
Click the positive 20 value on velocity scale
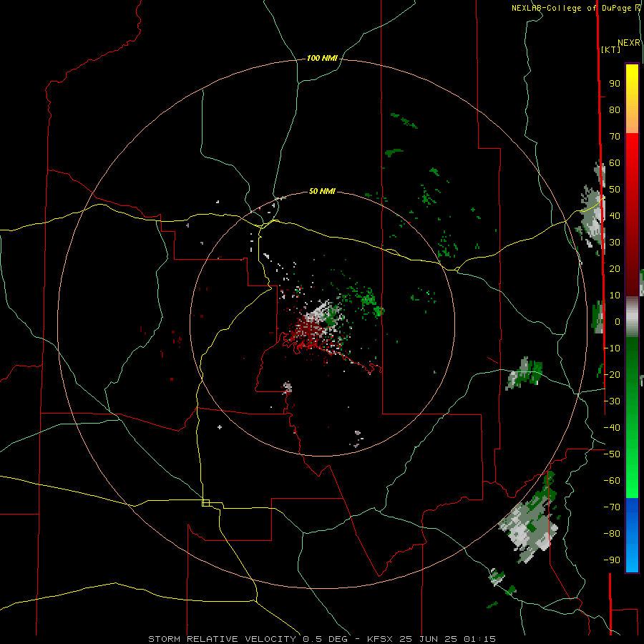click(x=615, y=269)
